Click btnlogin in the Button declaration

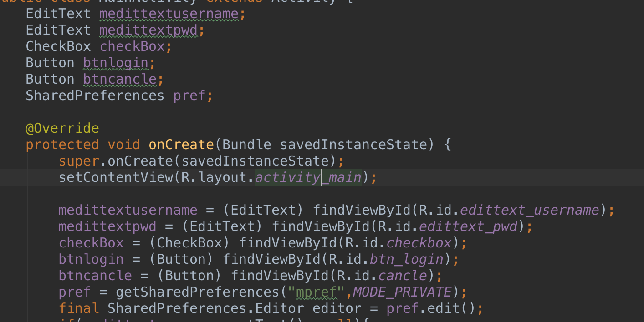[116, 63]
